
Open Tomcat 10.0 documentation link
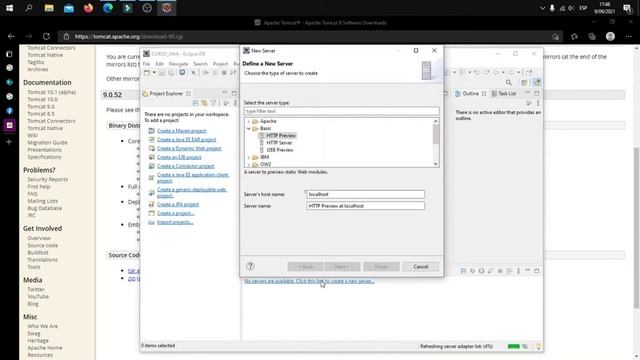[42, 99]
